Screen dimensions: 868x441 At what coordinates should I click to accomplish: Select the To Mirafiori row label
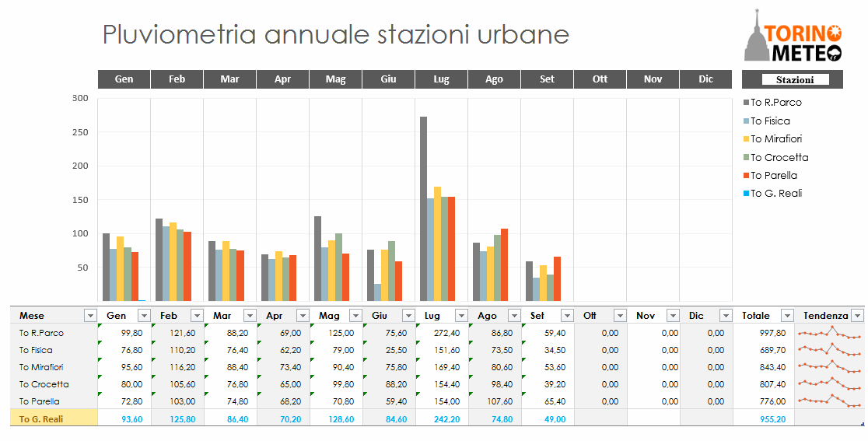click(41, 367)
